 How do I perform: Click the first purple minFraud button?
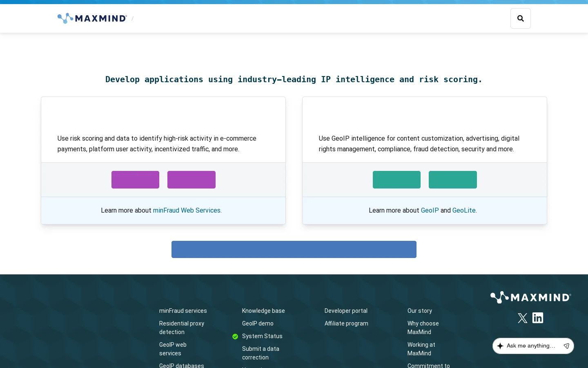(x=135, y=180)
